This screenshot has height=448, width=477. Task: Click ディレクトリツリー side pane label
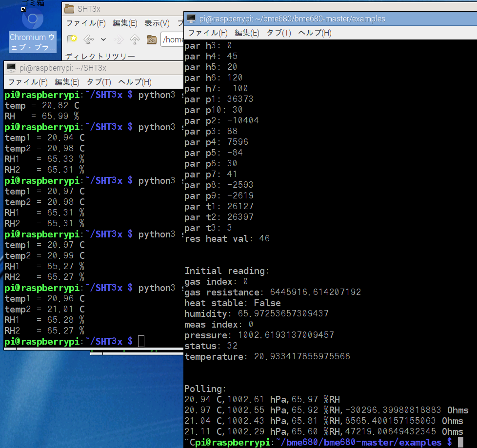click(x=100, y=56)
